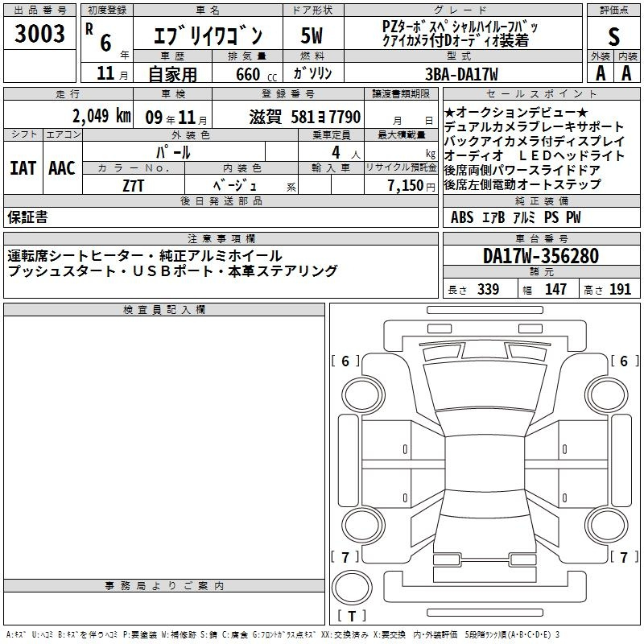Image resolution: width=644 pixels, height=644 pixels.
Task: Click the registration number 滋賀 581 ヨ 7790
Action: click(x=305, y=117)
